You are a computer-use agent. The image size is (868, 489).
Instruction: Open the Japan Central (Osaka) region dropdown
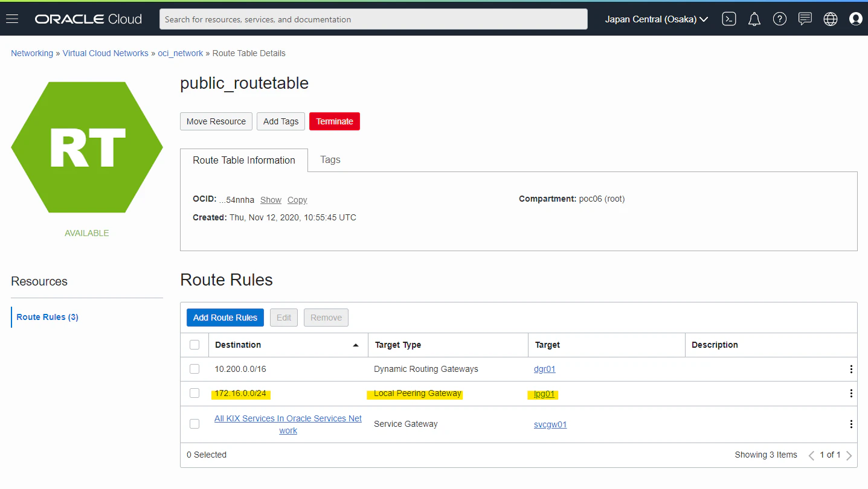pyautogui.click(x=657, y=19)
